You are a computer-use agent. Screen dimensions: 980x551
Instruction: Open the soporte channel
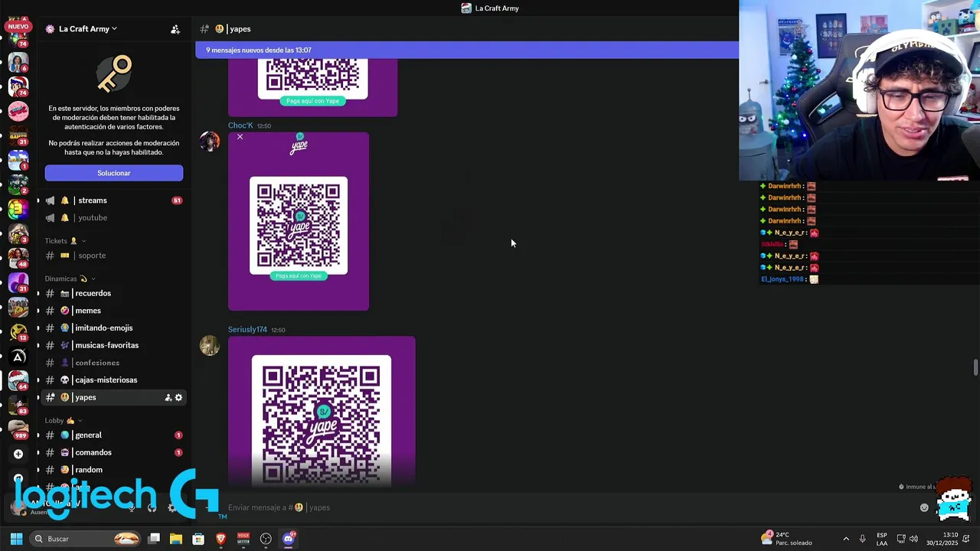tap(113, 256)
